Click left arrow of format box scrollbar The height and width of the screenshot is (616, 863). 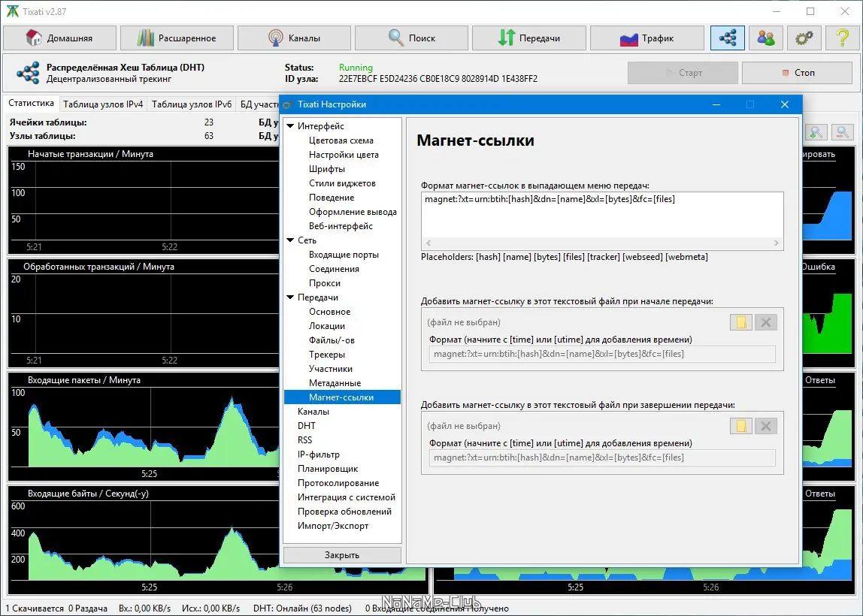pyautogui.click(x=428, y=243)
